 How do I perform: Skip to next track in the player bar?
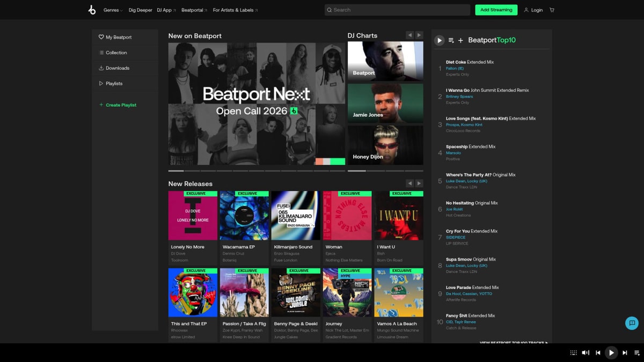point(624,353)
